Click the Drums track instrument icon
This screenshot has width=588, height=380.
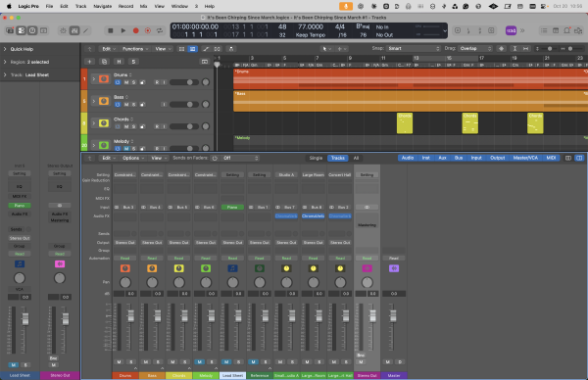(x=104, y=79)
